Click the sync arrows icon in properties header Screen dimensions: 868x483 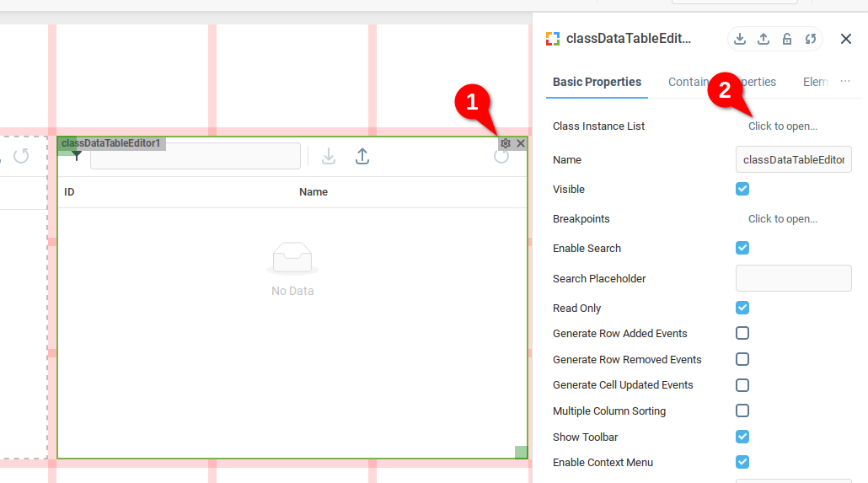pos(811,39)
